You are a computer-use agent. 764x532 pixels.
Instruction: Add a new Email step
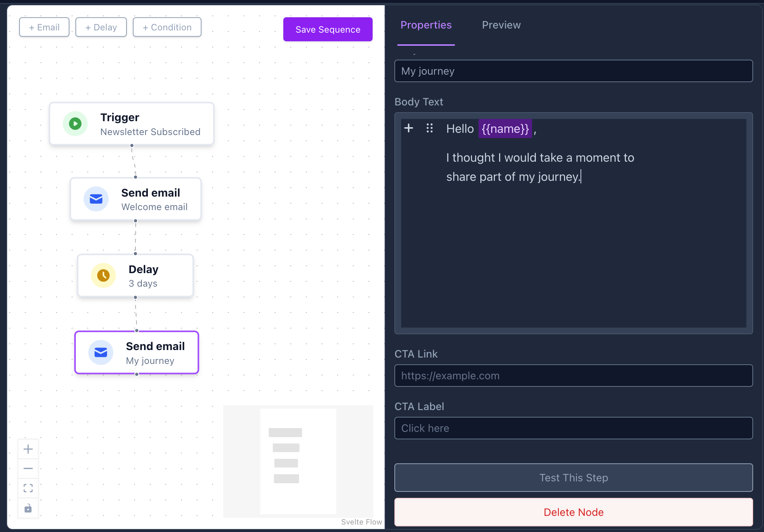(44, 27)
